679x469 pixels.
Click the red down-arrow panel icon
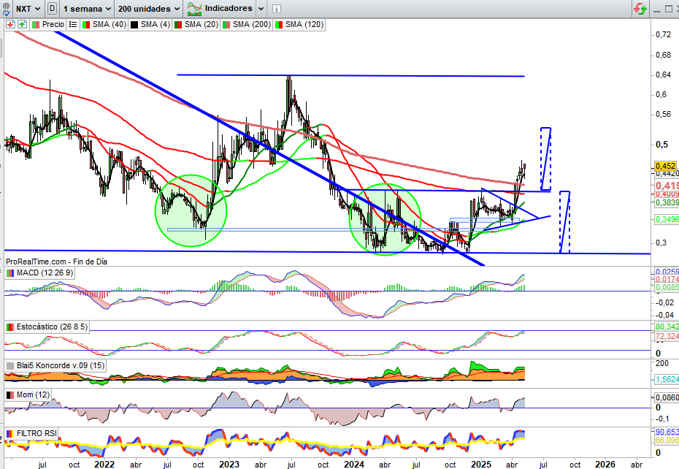pos(10,25)
